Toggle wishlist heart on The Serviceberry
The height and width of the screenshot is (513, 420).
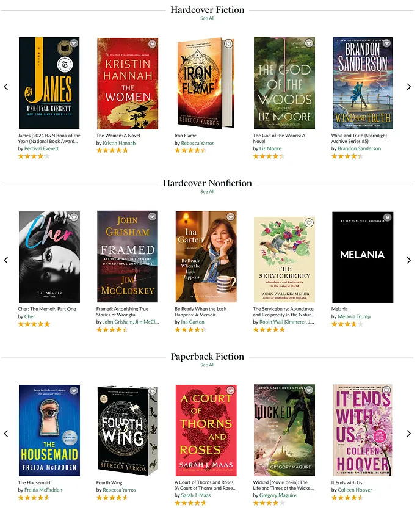pos(309,223)
